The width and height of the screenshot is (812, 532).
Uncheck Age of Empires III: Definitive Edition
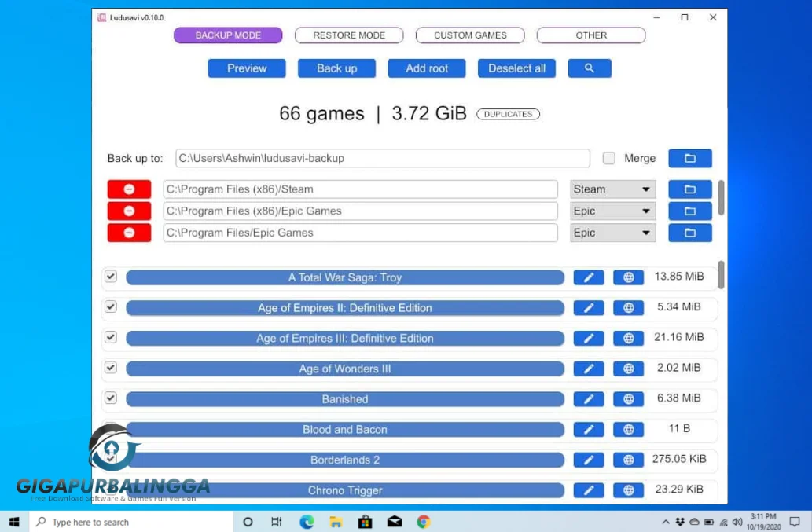[x=111, y=337]
